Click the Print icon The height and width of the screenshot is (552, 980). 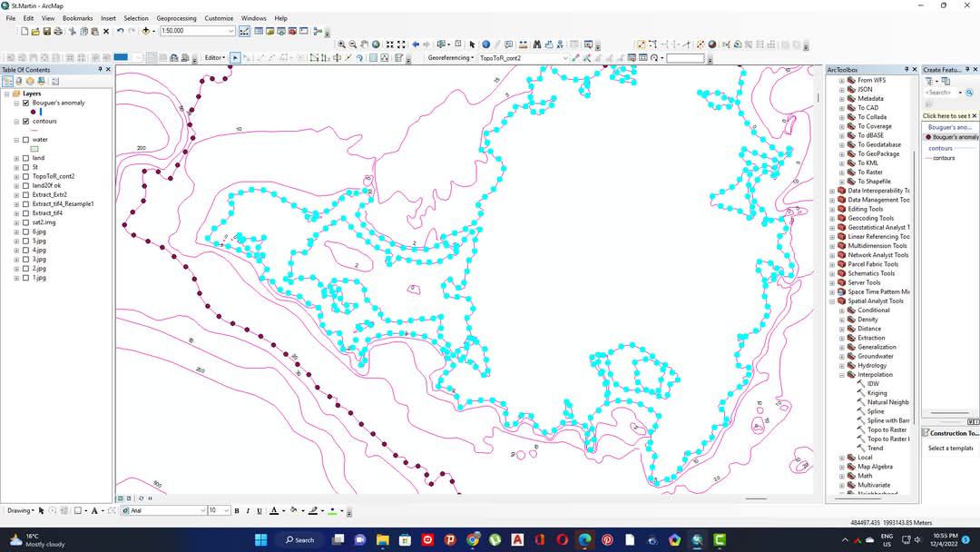(58, 31)
